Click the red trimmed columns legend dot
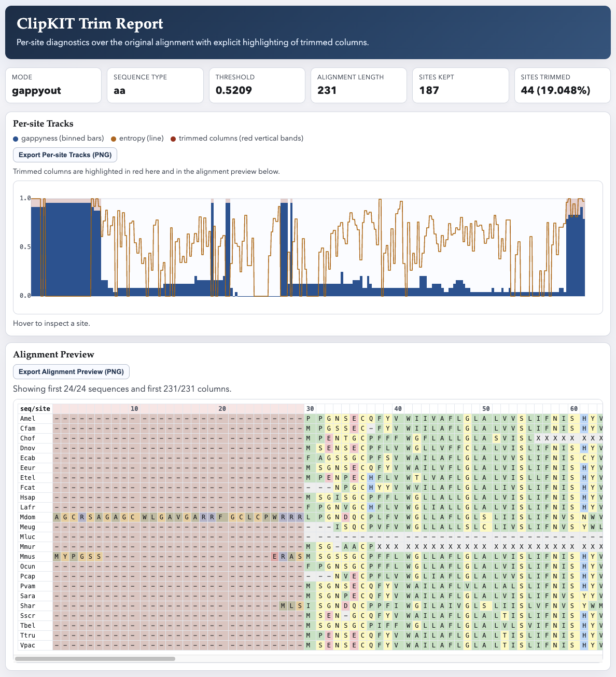616x677 pixels. pos(174,139)
